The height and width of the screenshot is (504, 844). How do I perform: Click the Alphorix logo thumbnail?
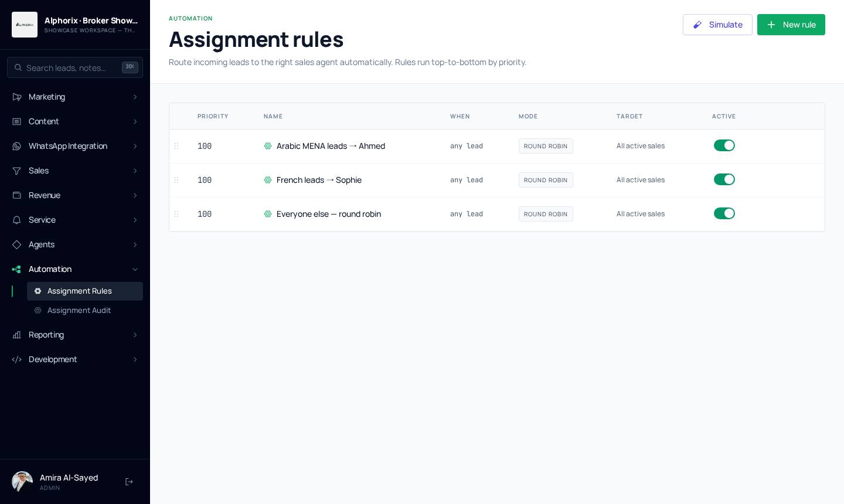(x=25, y=25)
